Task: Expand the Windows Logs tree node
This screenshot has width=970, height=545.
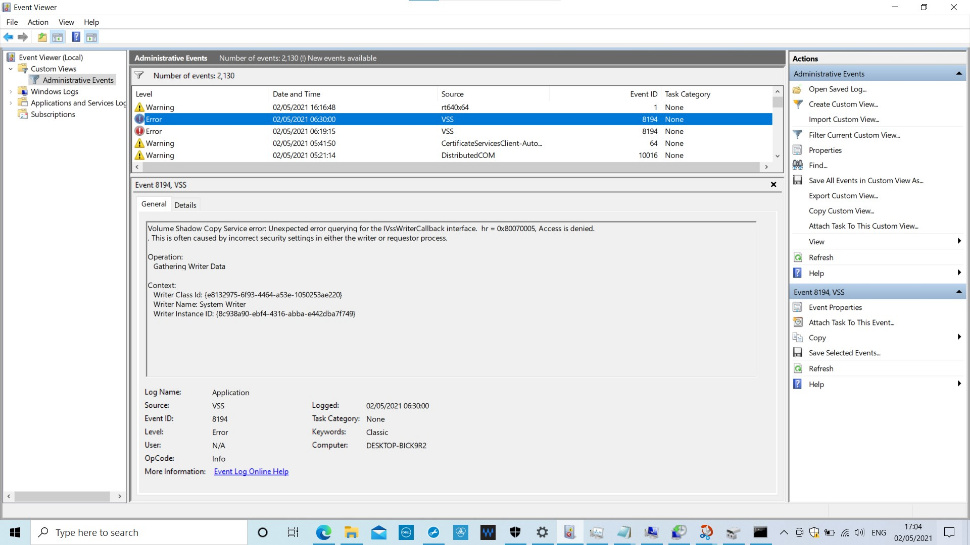Action: [11, 92]
